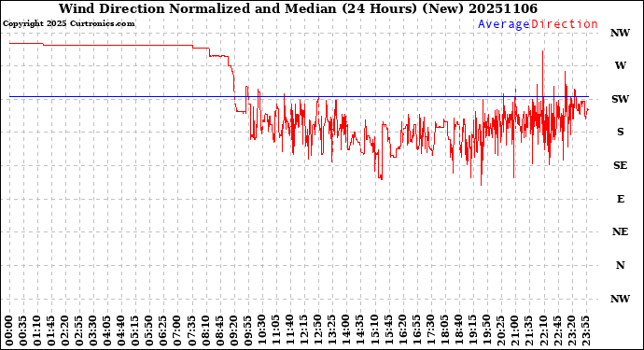644x350 pixels.
Task: Click the 'E' axis label
Action: [620, 199]
